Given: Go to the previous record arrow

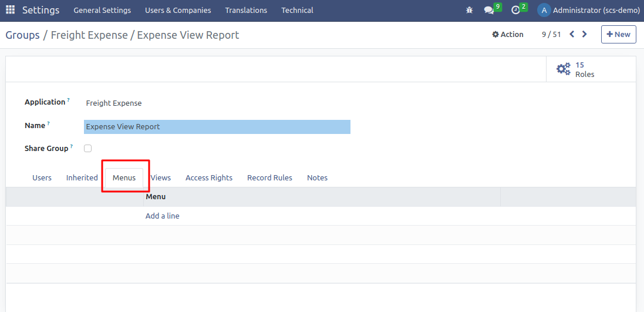Looking at the screenshot, I should 572,34.
